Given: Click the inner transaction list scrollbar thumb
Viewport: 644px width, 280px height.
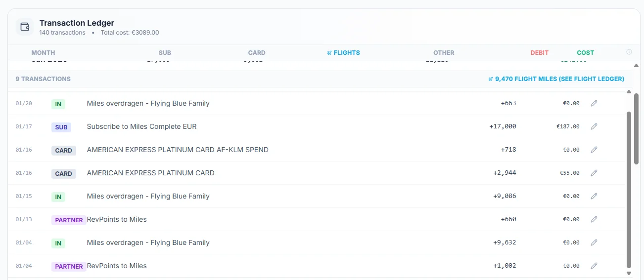Looking at the screenshot, I should pyautogui.click(x=629, y=189).
